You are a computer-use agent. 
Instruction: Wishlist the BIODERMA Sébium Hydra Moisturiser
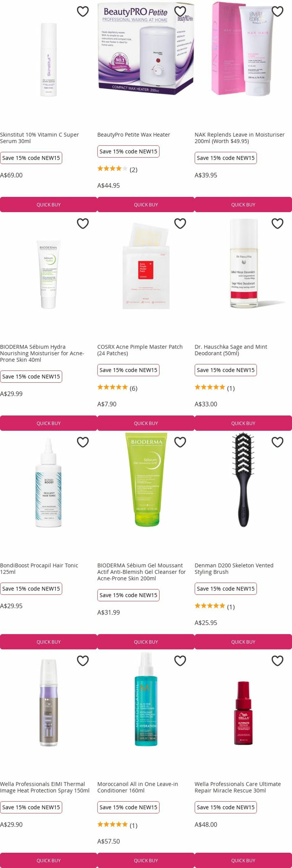point(82,223)
